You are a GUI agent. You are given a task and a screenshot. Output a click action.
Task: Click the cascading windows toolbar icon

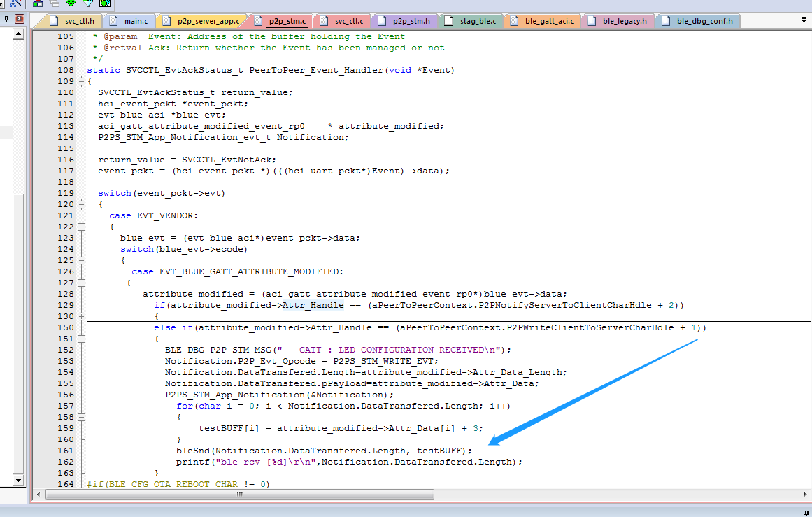pyautogui.click(x=55, y=4)
